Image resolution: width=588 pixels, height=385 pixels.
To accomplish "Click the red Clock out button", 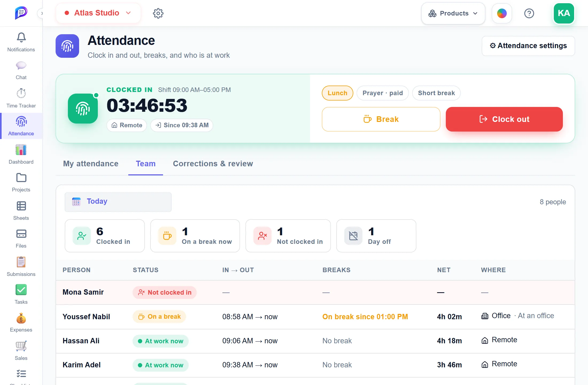I will (x=504, y=119).
